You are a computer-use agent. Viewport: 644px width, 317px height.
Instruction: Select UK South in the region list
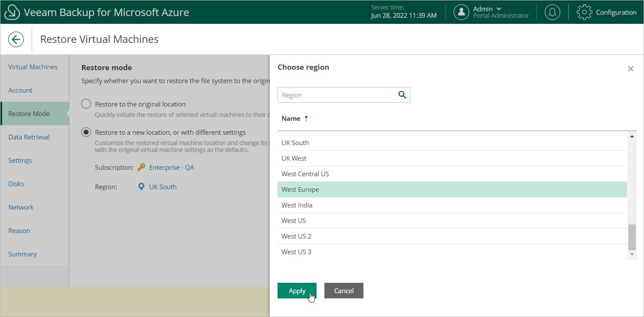(x=452, y=142)
